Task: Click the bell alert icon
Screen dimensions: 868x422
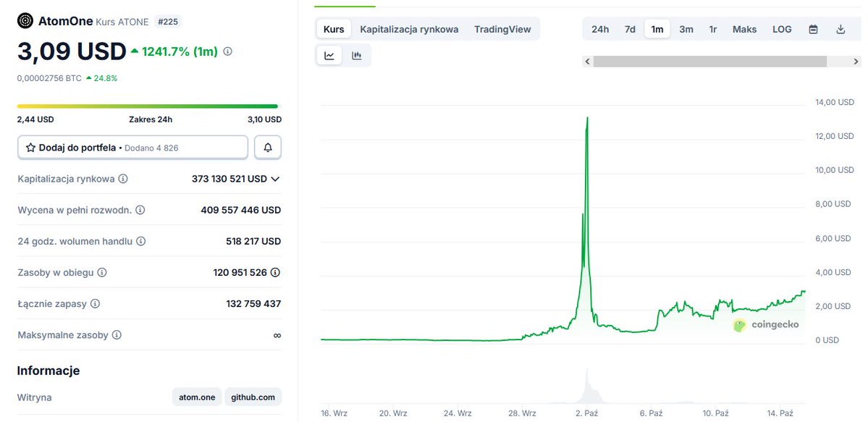Action: (x=268, y=148)
